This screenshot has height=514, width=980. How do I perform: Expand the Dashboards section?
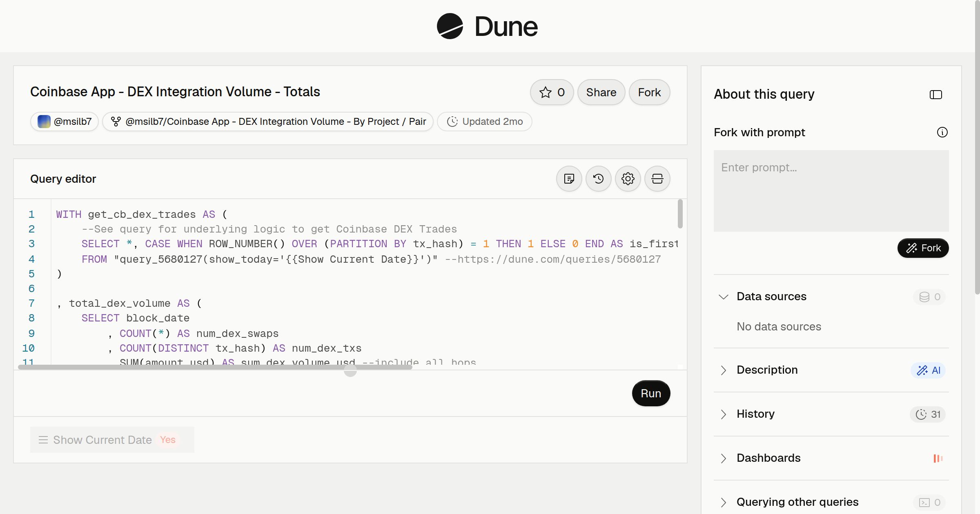click(723, 458)
